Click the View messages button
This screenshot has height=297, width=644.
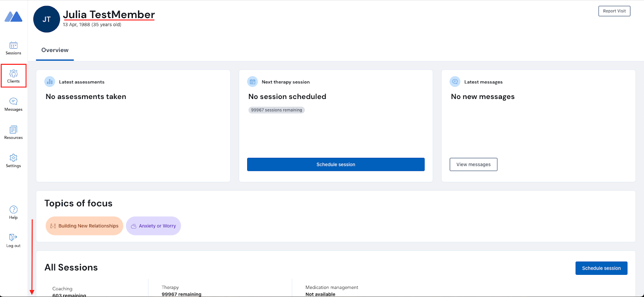coord(473,165)
